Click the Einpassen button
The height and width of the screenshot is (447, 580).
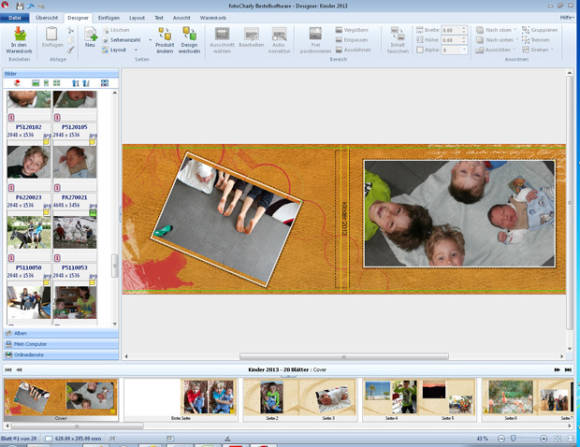pyautogui.click(x=351, y=40)
